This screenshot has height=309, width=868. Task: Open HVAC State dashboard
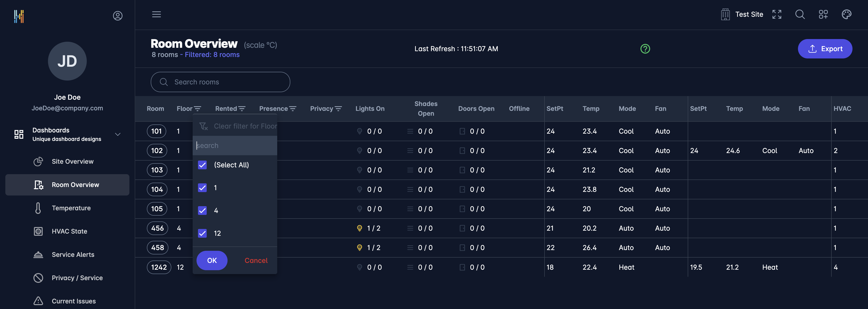[69, 231]
